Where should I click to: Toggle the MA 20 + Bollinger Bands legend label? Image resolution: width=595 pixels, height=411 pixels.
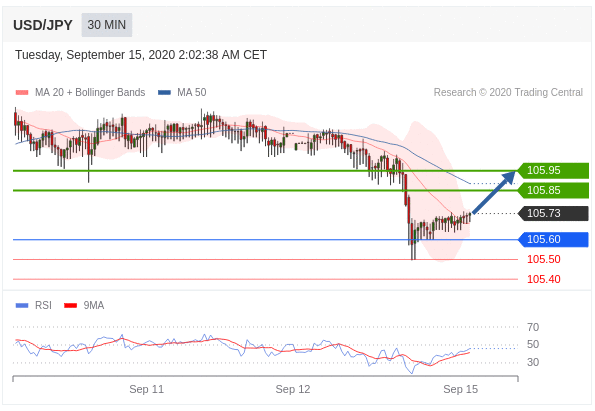pos(90,92)
